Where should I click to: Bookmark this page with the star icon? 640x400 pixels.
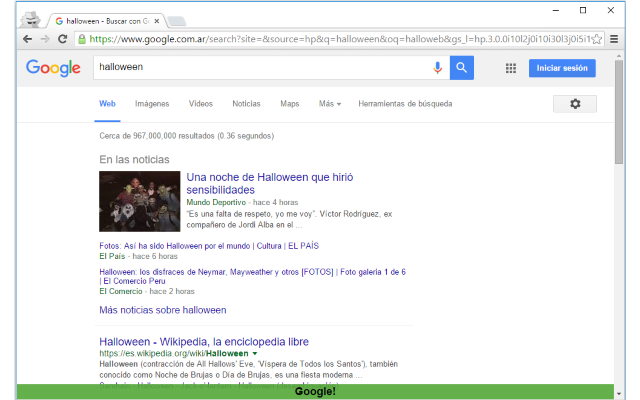pos(597,39)
